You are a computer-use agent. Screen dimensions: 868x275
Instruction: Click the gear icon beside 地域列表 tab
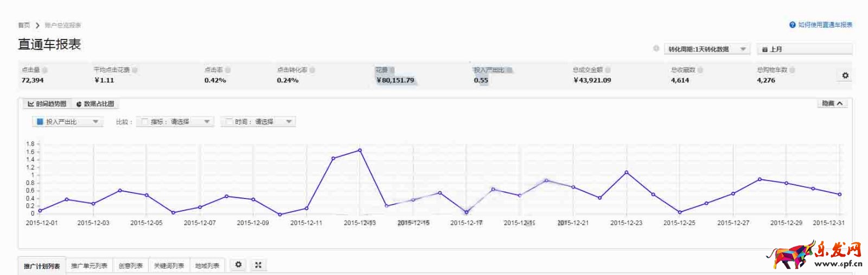(x=238, y=265)
